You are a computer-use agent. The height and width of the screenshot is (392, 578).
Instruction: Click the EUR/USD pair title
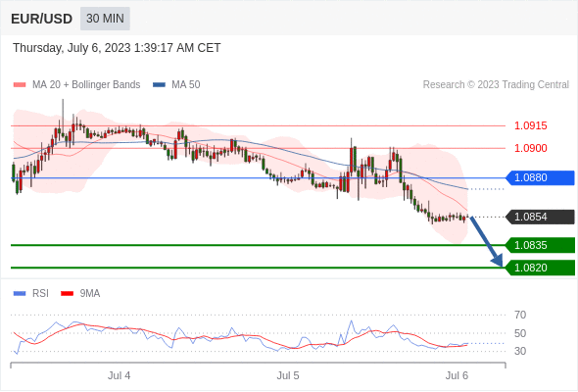42,19
